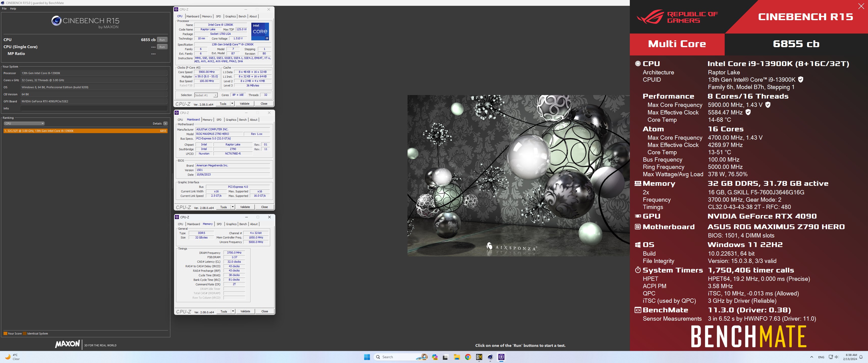Screen dimensions: 868x363
Task: Click the CAS# Latency value 32.0 clocks
Action: [x=234, y=262]
